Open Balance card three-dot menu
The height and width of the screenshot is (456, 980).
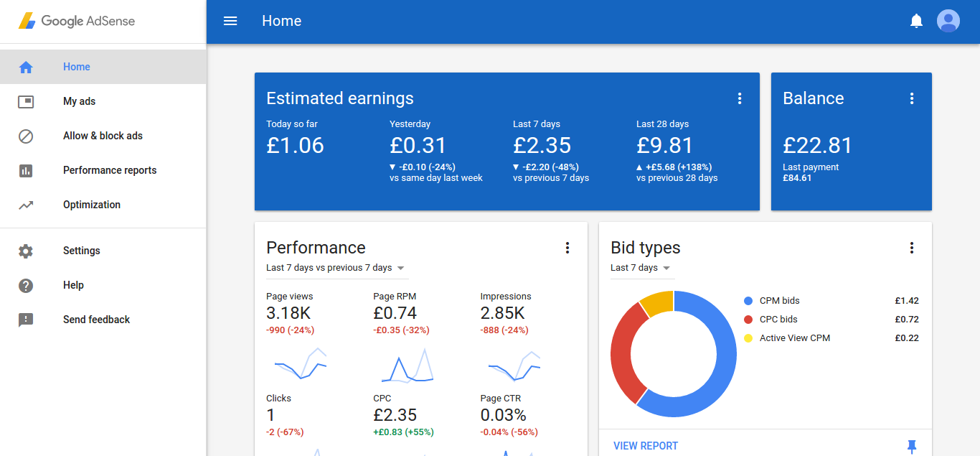[912, 98]
